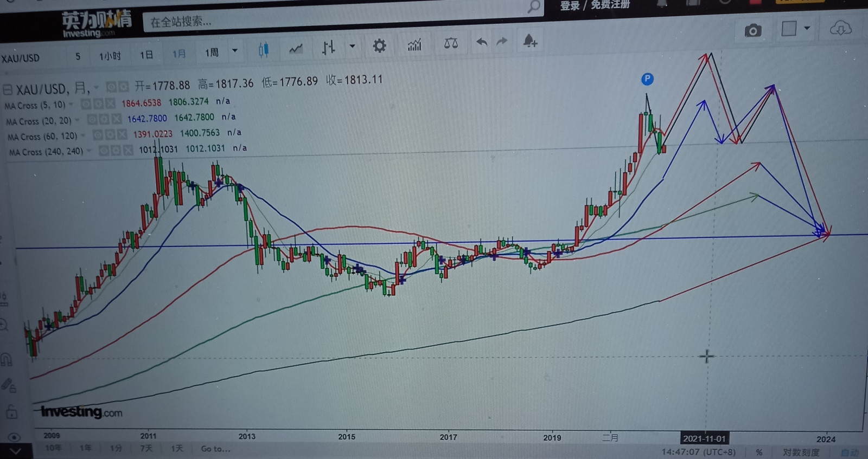Click the XAU/USD symbol input box
The width and height of the screenshot is (868, 459).
[x=33, y=58]
